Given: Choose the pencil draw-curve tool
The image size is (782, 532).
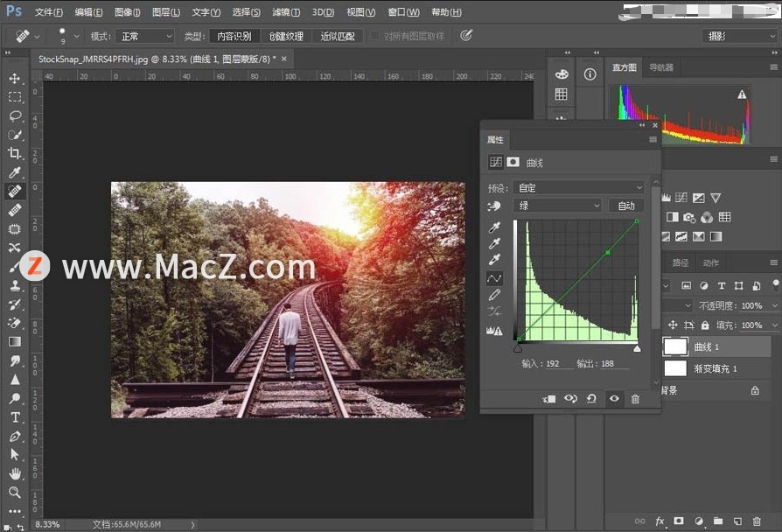Looking at the screenshot, I should pos(494,295).
